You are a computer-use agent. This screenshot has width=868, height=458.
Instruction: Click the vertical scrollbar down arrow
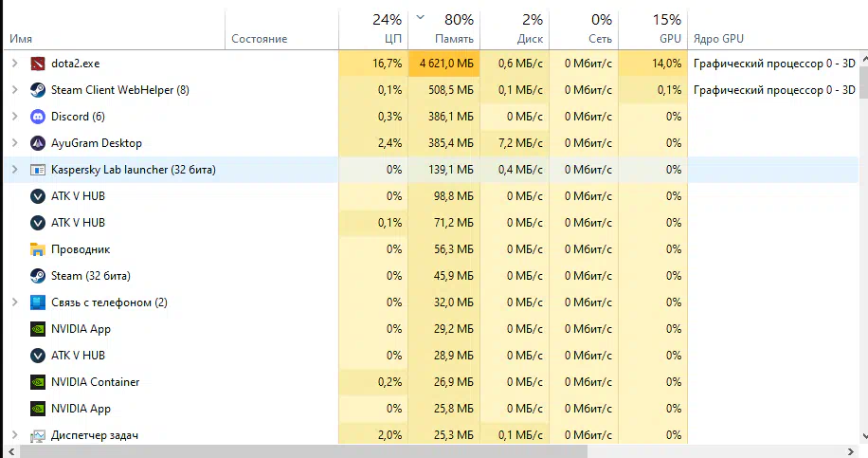[x=863, y=436]
